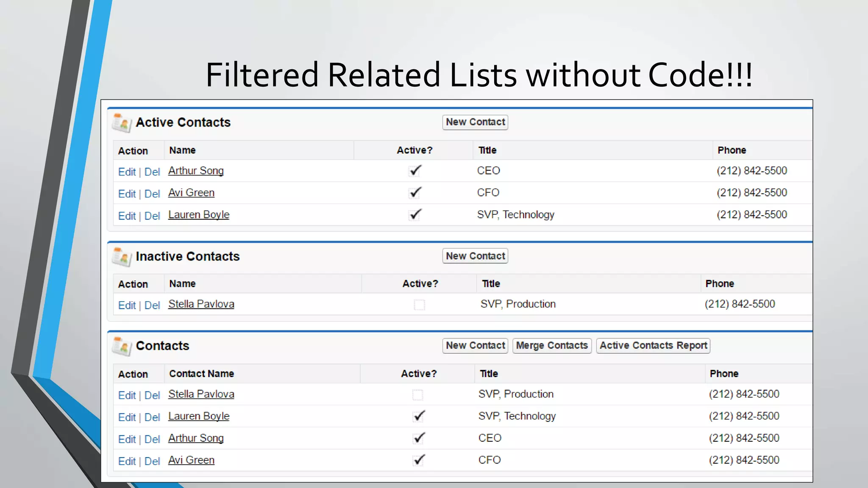The height and width of the screenshot is (488, 868).
Task: Open Stella Pavlova link in Contacts list
Action: click(201, 394)
